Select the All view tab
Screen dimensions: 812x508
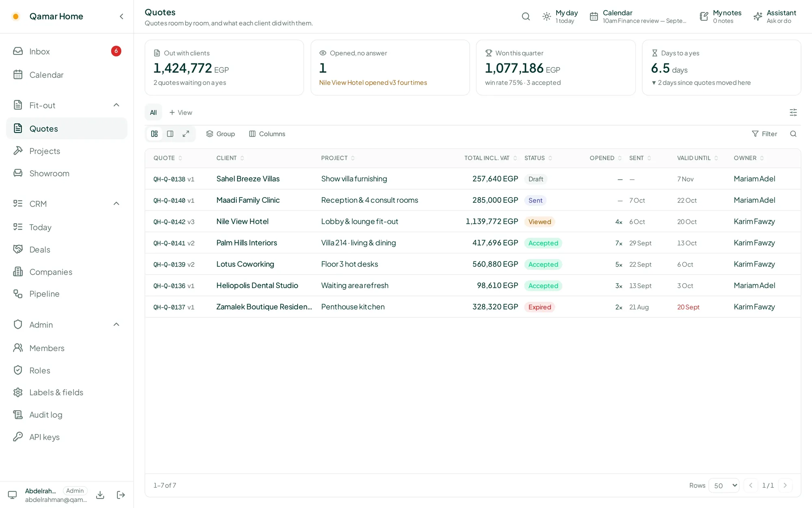153,113
